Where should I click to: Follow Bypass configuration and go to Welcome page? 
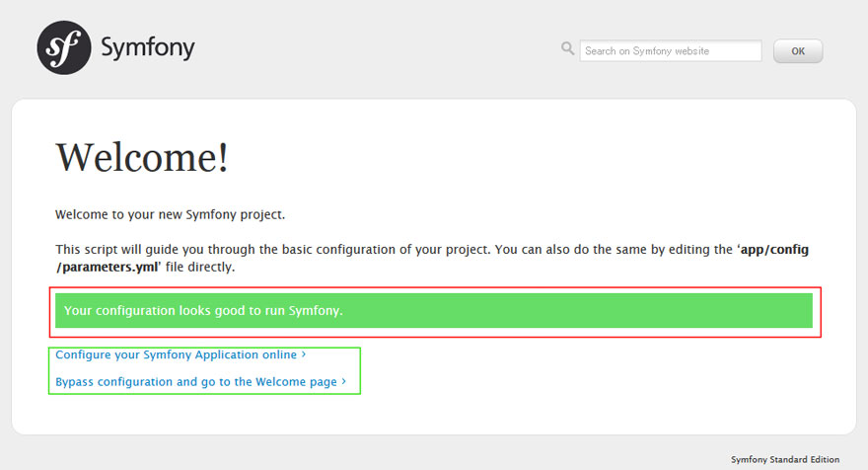pyautogui.click(x=200, y=382)
